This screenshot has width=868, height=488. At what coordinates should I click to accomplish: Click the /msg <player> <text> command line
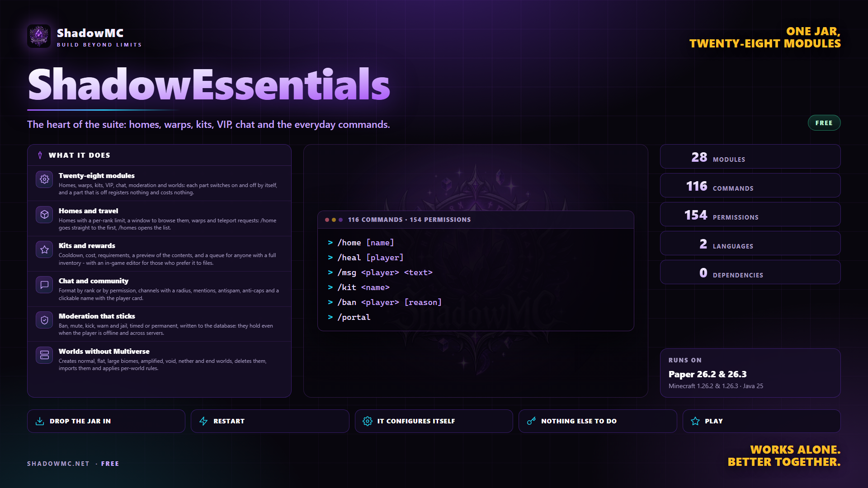click(x=380, y=272)
